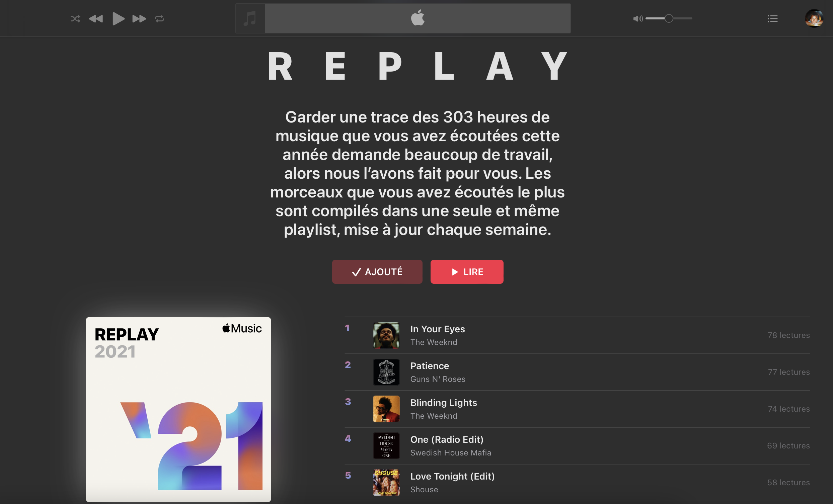Click Blinding Lights album artwork
The width and height of the screenshot is (833, 504).
386,409
